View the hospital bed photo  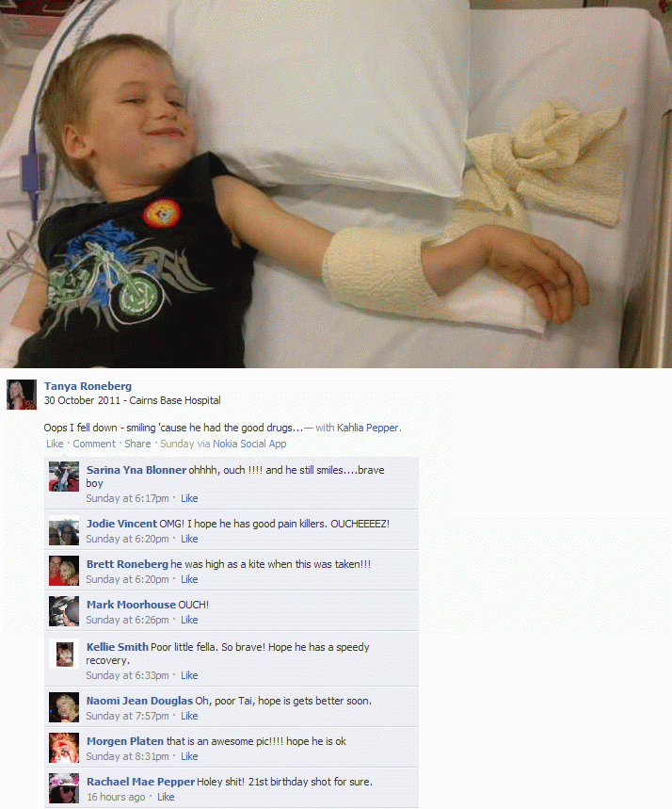click(336, 184)
